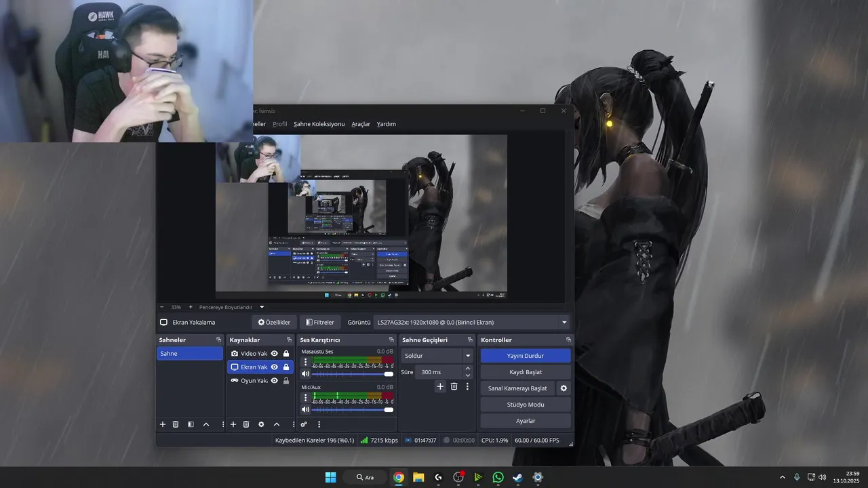
Task: Open Filtreler source filters button
Action: tap(319, 323)
